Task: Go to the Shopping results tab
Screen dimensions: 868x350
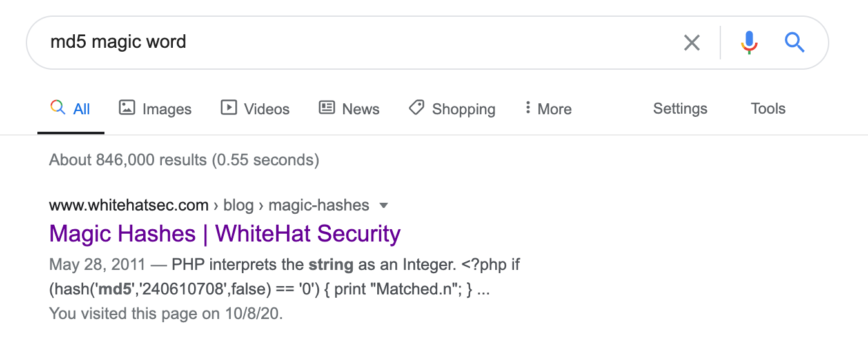Action: click(x=452, y=108)
